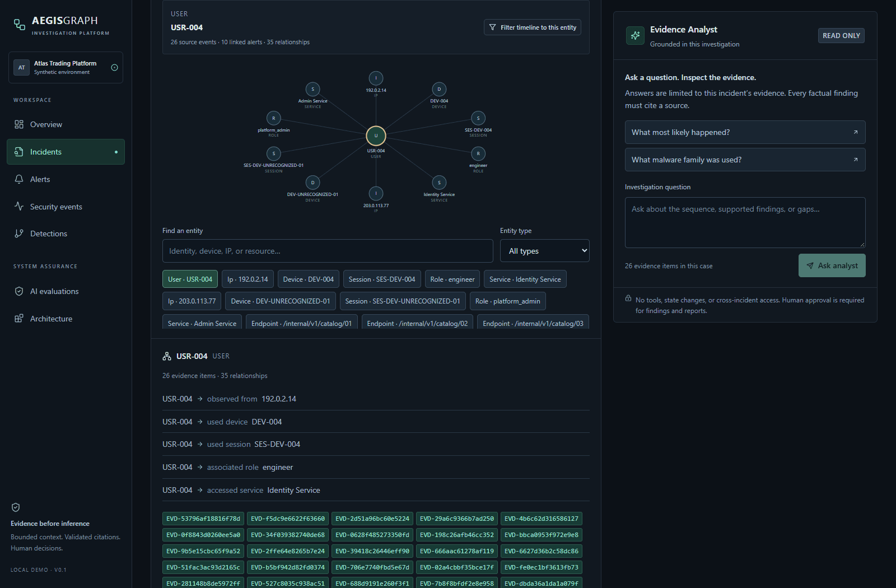Select the Role · platform_admin entity chip
This screenshot has width=896, height=588.
[508, 301]
